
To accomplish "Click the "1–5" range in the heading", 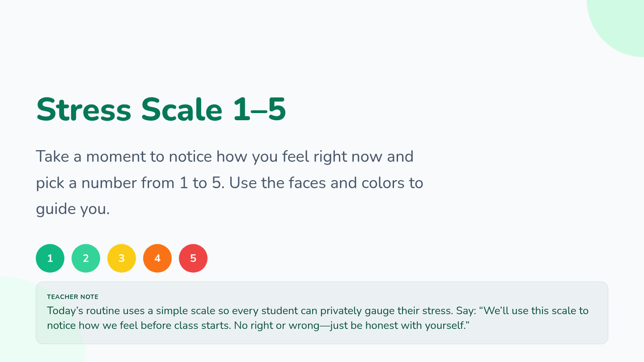I will coord(259,109).
